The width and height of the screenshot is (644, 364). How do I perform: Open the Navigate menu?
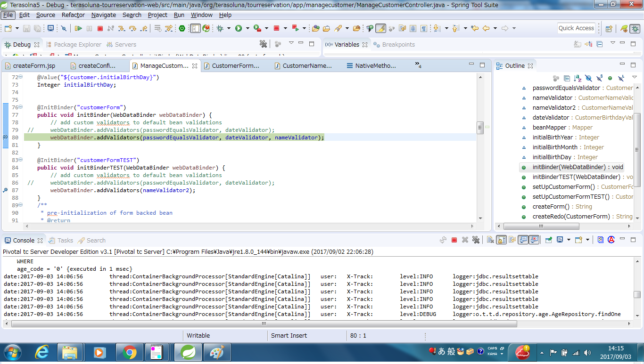pos(104,15)
